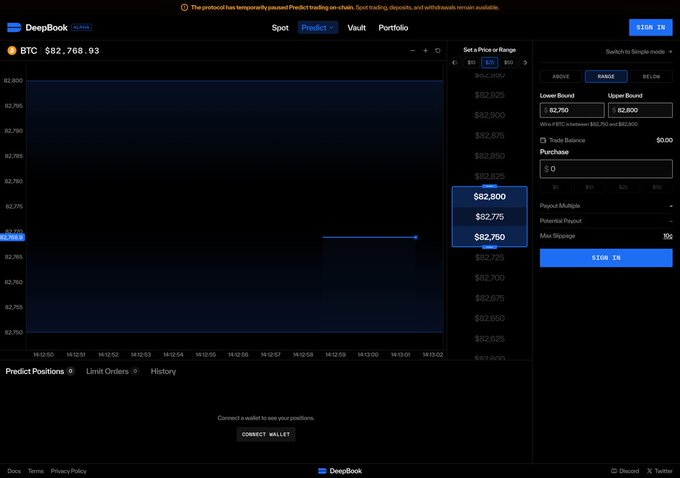The width and height of the screenshot is (680, 478).
Task: Open the Terms link
Action: [x=36, y=471]
